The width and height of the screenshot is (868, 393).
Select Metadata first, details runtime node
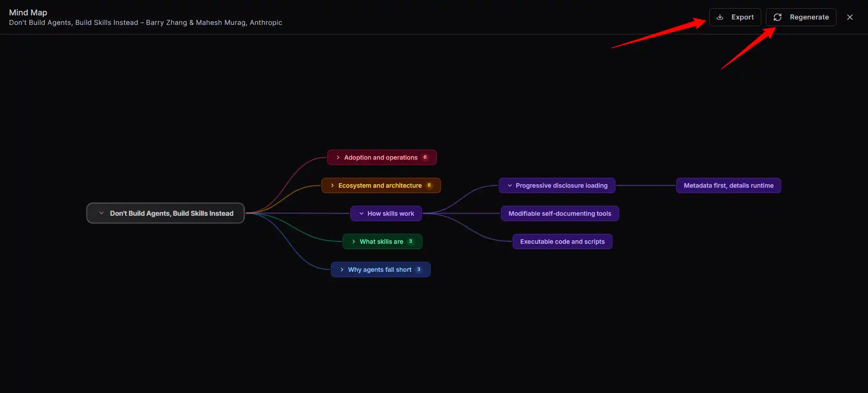pyautogui.click(x=728, y=185)
